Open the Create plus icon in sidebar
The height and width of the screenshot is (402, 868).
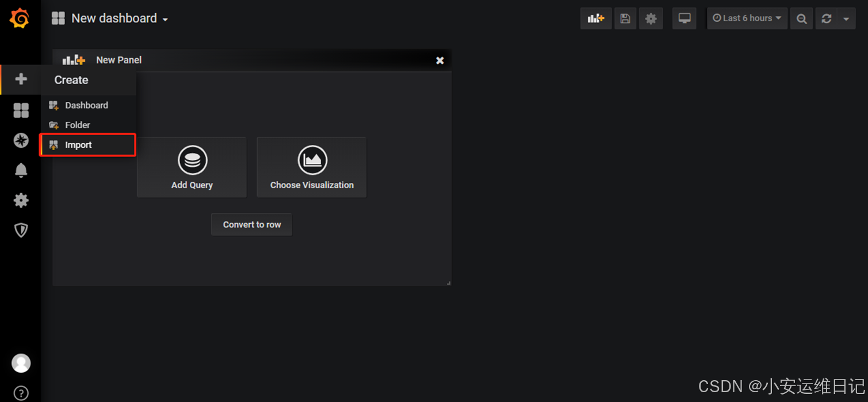click(x=21, y=79)
